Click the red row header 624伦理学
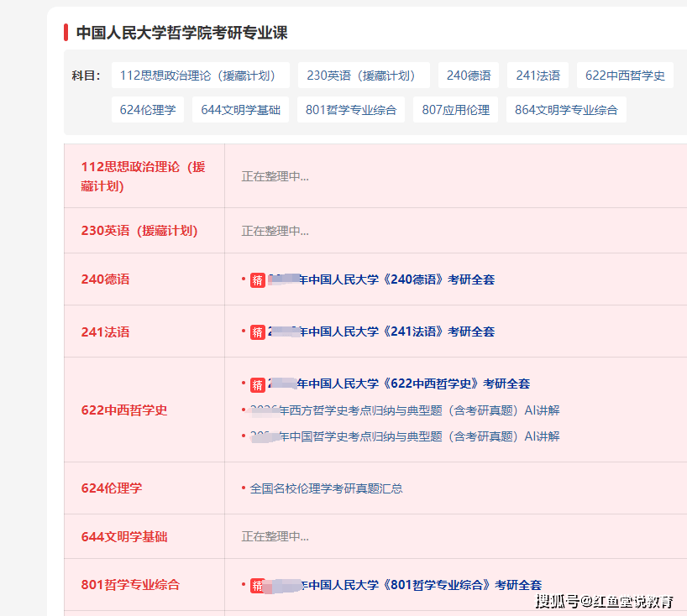Screen dimensions: 687x616 [x=112, y=488]
